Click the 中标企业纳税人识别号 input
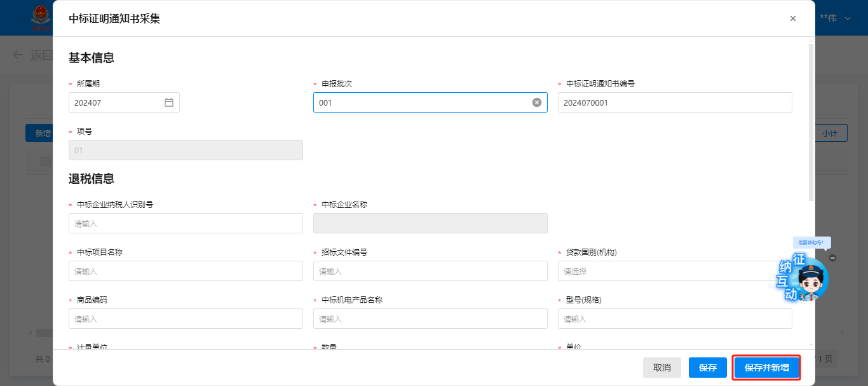Viewport: 868px width, 386px height. point(186,223)
